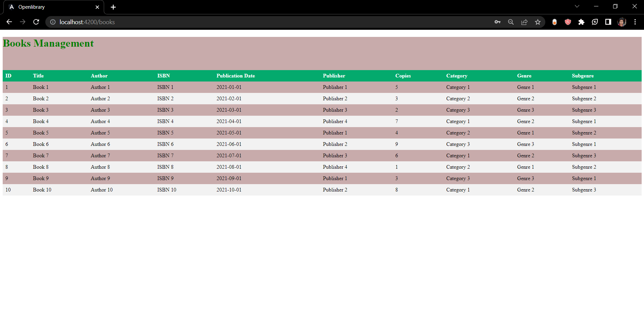644x330 pixels.
Task: Navigate back with the back arrow
Action: pyautogui.click(x=9, y=22)
